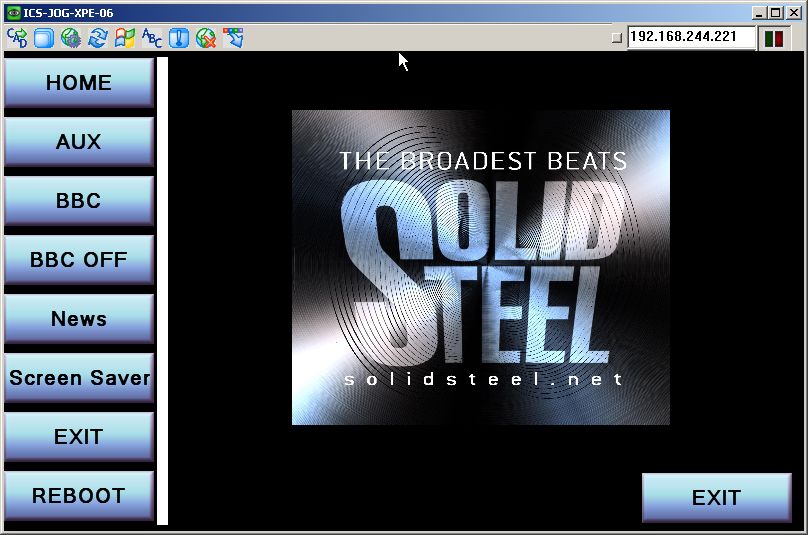Click the eye icon in the title bar
This screenshot has height=535, width=808.
click(14, 12)
